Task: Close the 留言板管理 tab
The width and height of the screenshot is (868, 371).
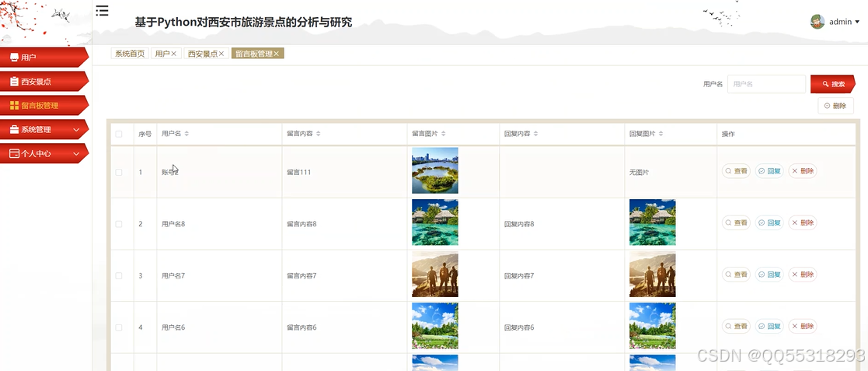Action: (x=276, y=54)
